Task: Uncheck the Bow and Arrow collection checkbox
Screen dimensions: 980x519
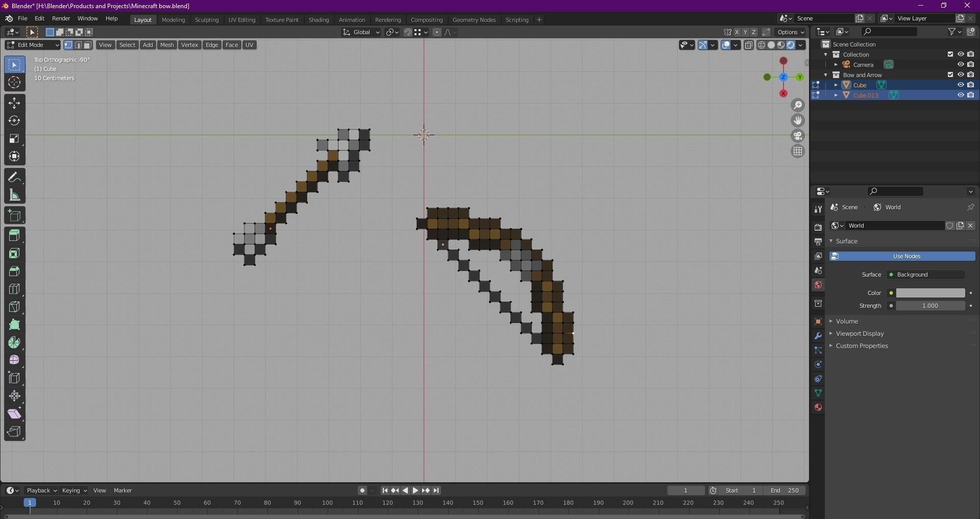Action: point(950,75)
